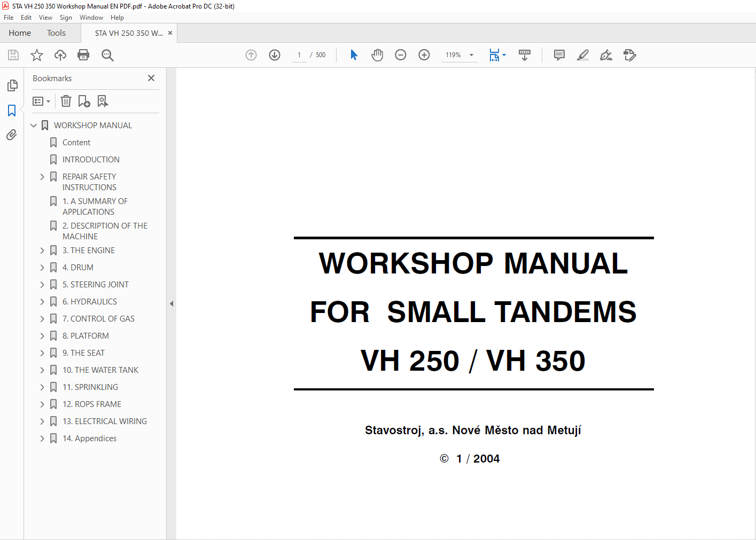The height and width of the screenshot is (540, 756).
Task: Expand the 4. DRUM bookmark
Action: (42, 268)
